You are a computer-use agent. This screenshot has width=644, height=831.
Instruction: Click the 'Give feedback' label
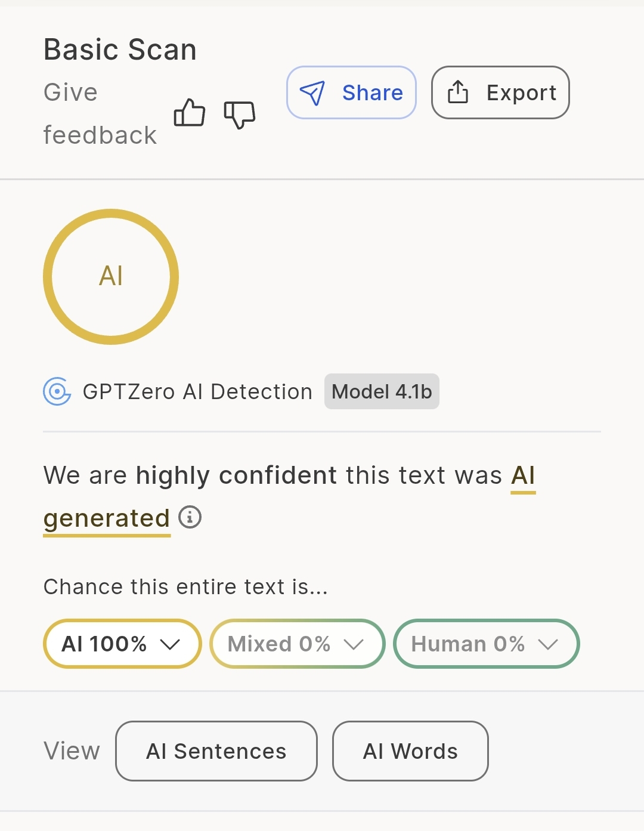100,113
